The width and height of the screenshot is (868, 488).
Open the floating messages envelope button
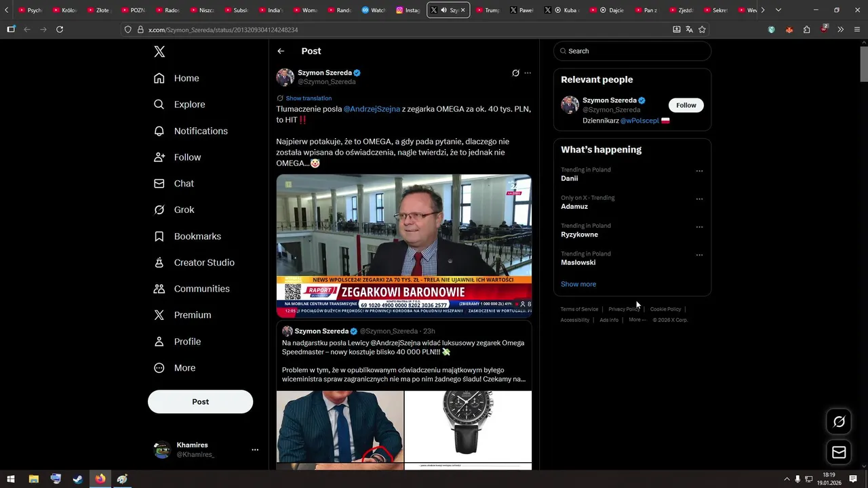tap(839, 452)
